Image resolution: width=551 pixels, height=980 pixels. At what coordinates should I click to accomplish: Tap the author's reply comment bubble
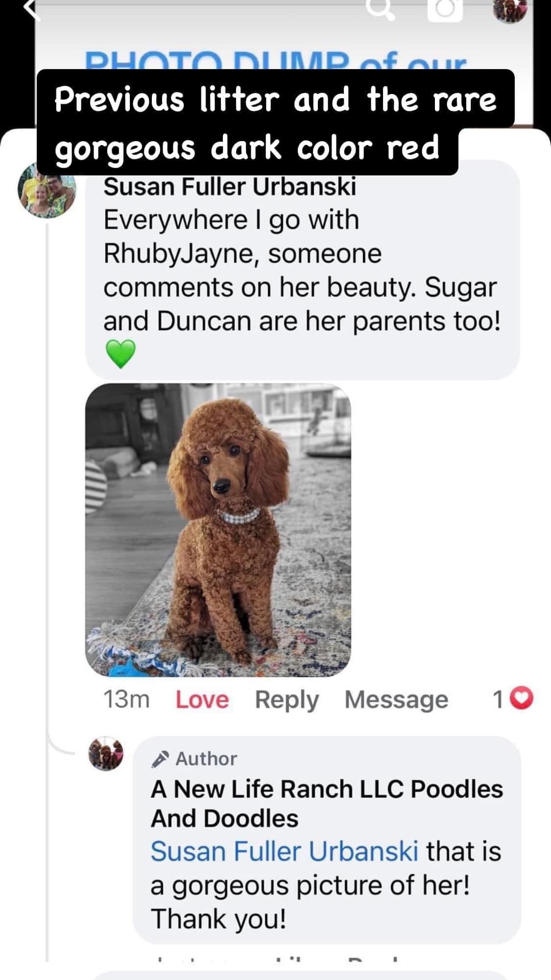(x=327, y=840)
